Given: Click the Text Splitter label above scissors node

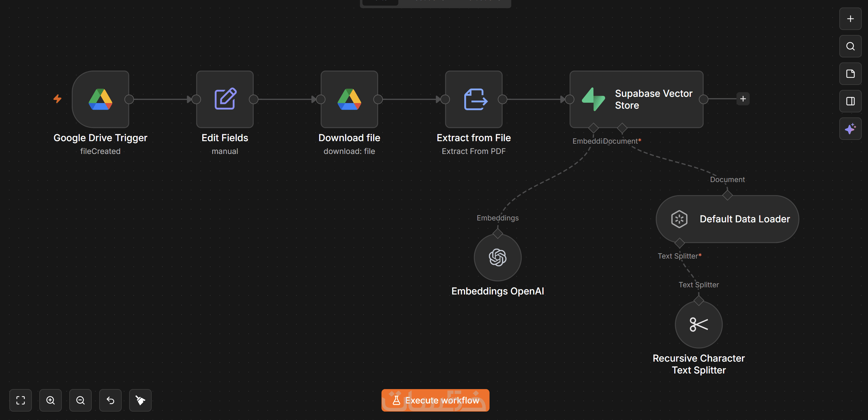Looking at the screenshot, I should (699, 285).
